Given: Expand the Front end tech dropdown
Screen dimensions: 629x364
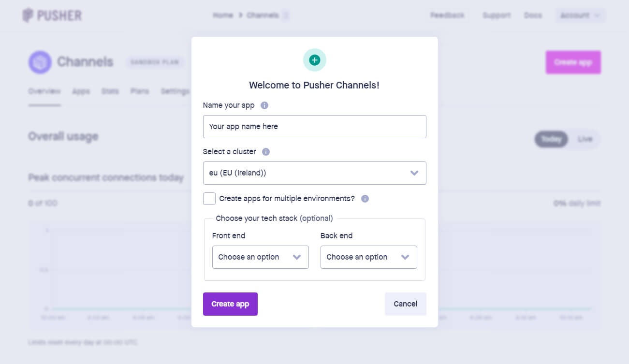Looking at the screenshot, I should coord(260,257).
